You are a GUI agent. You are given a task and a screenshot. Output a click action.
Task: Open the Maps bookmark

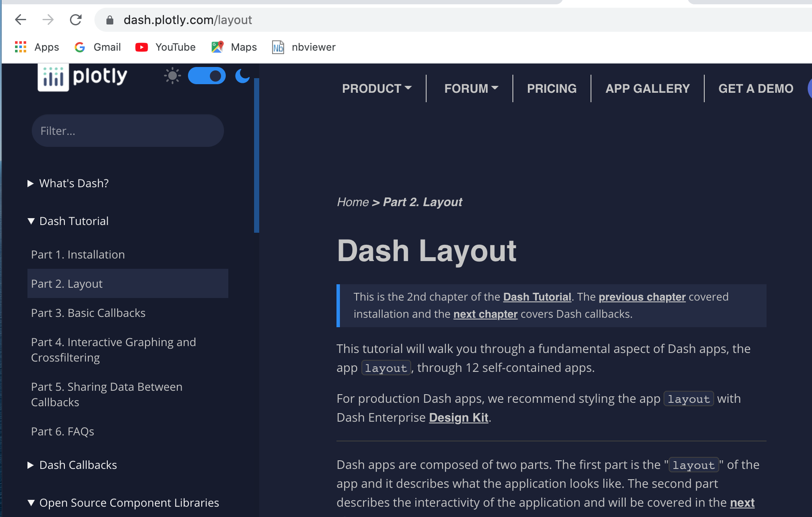click(x=234, y=47)
